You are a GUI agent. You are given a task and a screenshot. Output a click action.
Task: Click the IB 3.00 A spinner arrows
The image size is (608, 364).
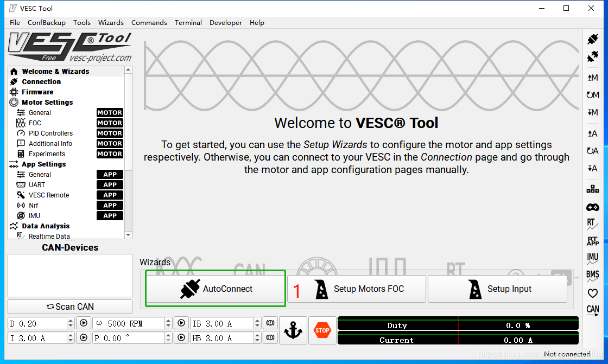pyautogui.click(x=257, y=323)
